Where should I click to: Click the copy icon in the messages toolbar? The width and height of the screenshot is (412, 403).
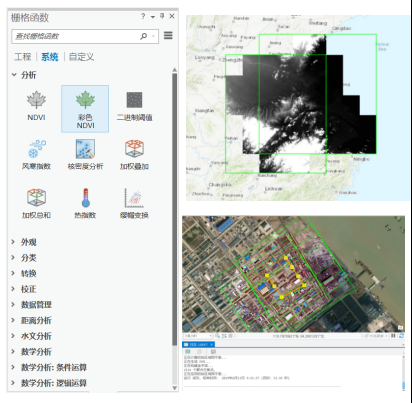click(x=199, y=352)
